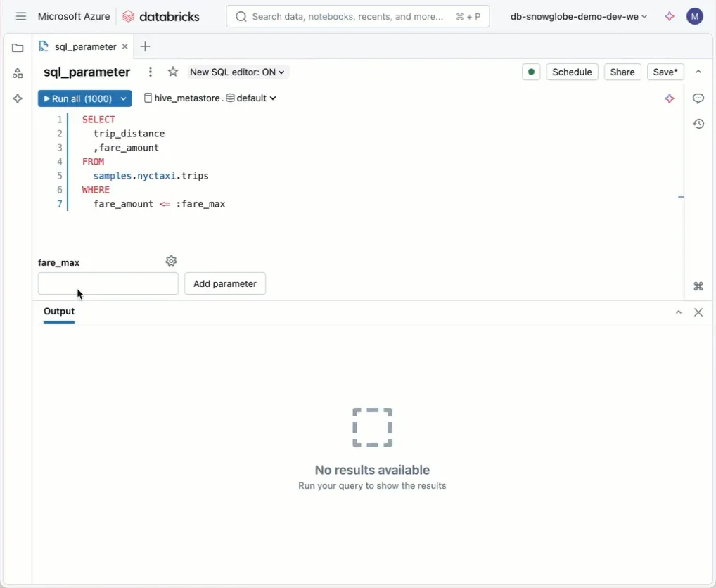The height and width of the screenshot is (588, 716).
Task: Open the editor assistant sparkle icon
Action: [x=670, y=98]
